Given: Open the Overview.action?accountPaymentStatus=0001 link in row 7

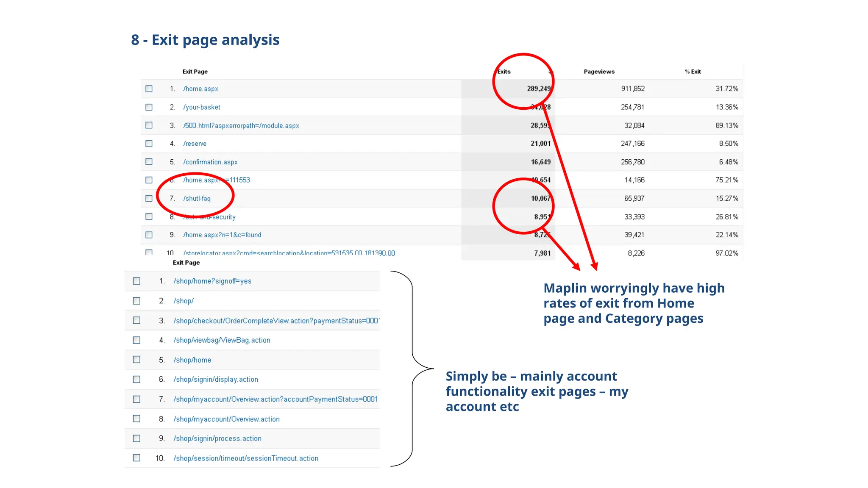Looking at the screenshot, I should pyautogui.click(x=275, y=399).
